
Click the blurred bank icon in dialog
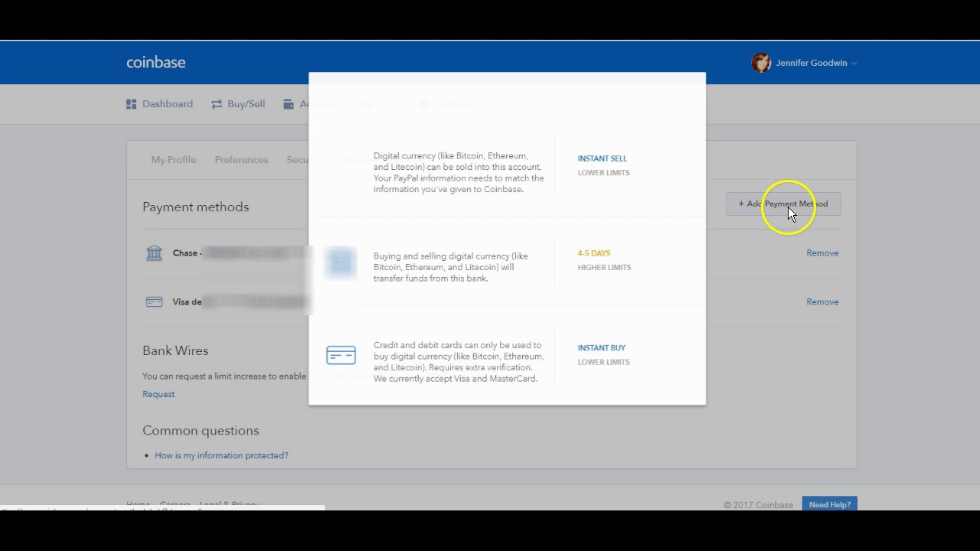pyautogui.click(x=341, y=262)
